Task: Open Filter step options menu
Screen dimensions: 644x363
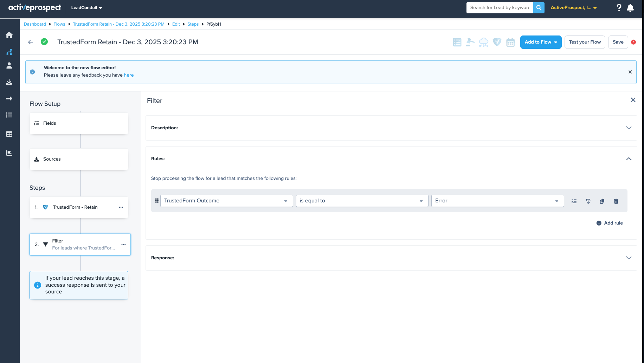Action: pyautogui.click(x=123, y=245)
